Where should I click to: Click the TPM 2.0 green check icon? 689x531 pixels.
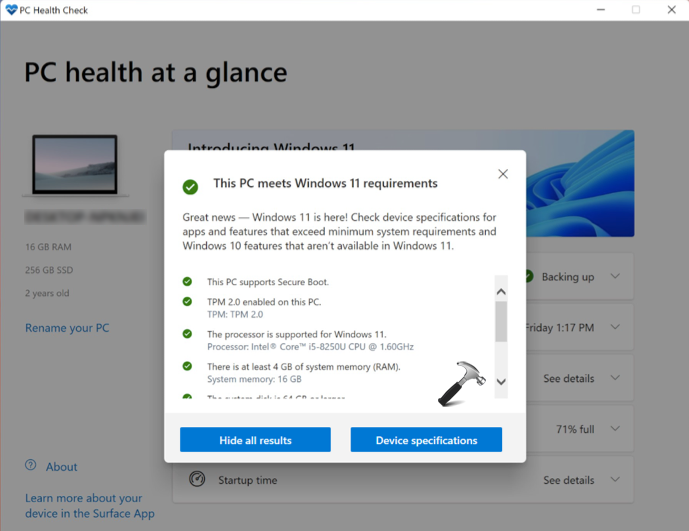(187, 301)
